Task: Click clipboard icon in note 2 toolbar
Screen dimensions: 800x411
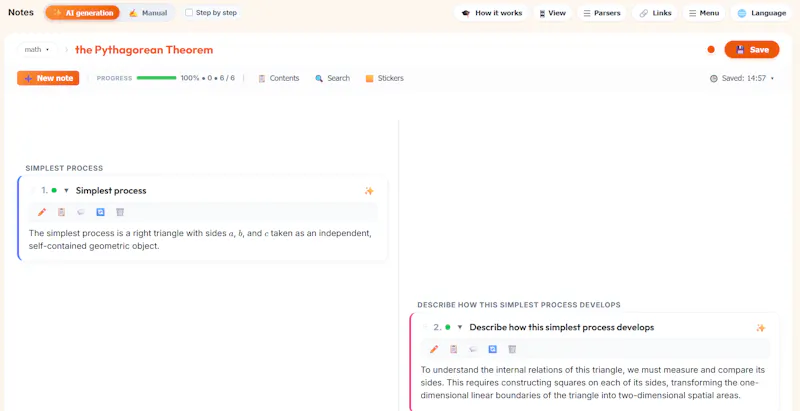Action: click(x=454, y=349)
